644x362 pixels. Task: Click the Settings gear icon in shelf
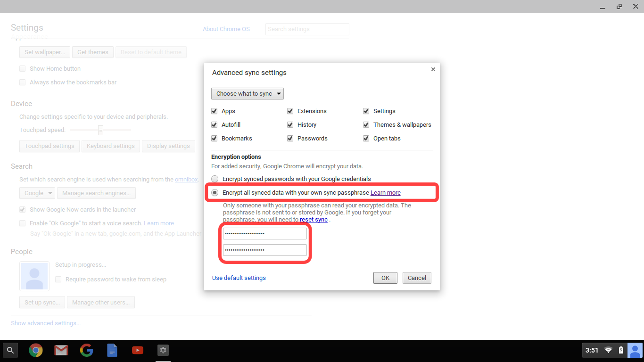click(163, 350)
